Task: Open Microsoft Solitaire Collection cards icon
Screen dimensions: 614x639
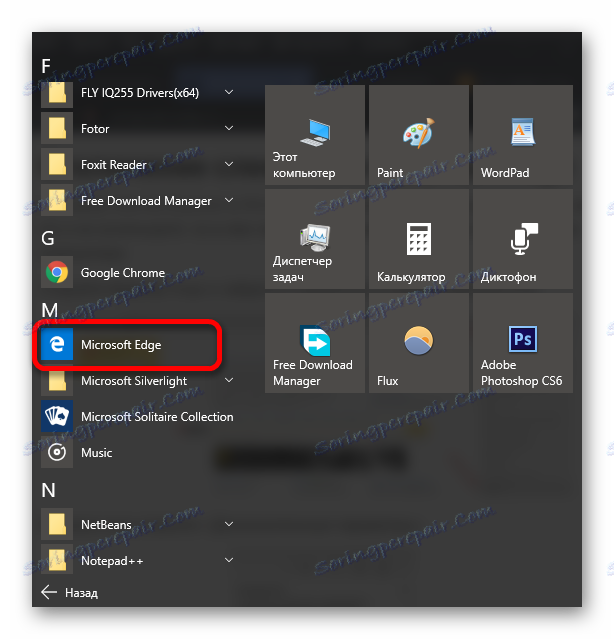Action: [x=57, y=416]
